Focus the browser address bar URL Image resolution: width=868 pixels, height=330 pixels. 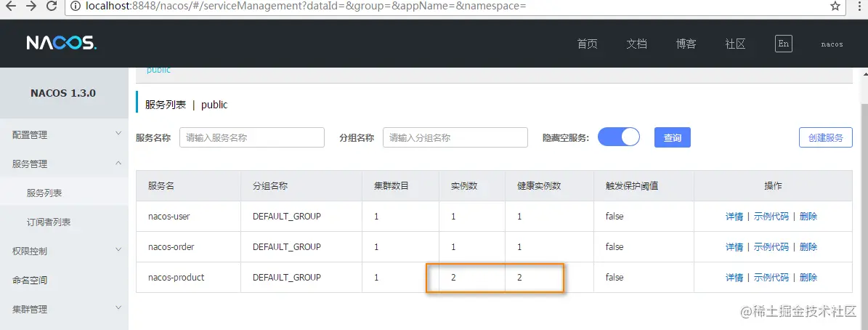click(305, 6)
